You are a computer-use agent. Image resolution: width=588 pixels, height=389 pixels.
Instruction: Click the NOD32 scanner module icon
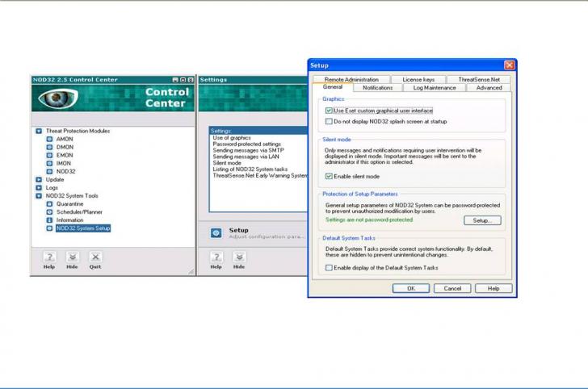pos(49,172)
